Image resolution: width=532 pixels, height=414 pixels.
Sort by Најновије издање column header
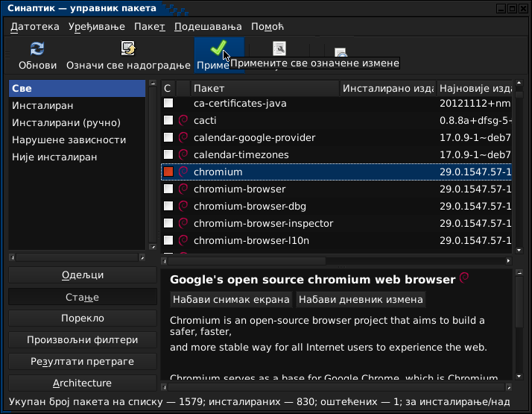pos(475,89)
